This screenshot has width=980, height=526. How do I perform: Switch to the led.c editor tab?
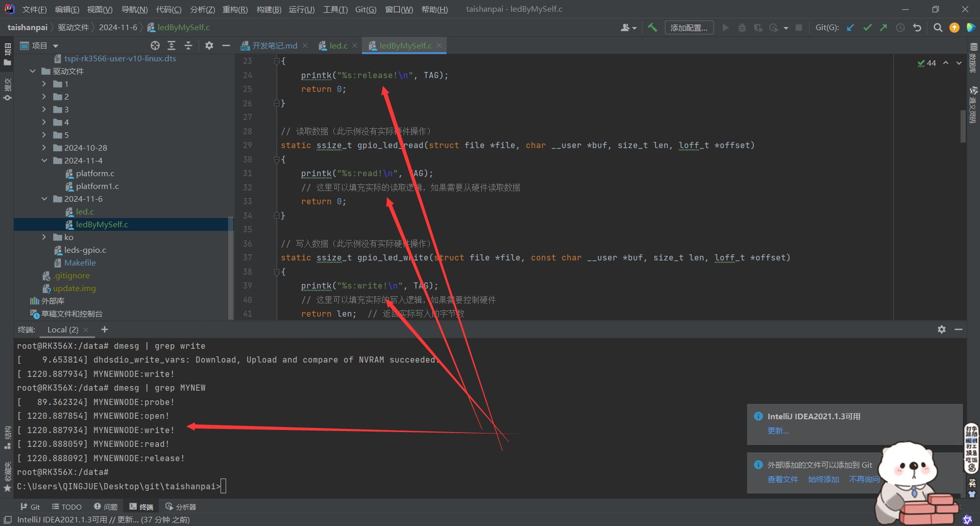click(338, 46)
